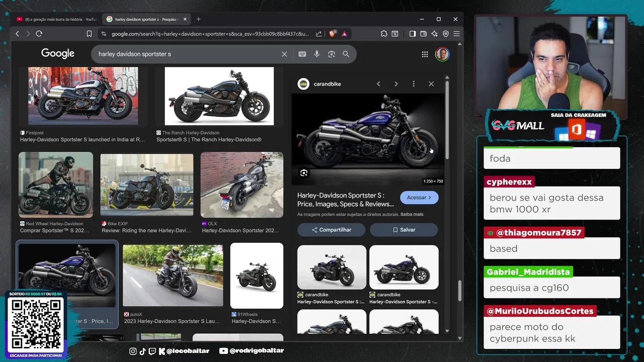Switch to the YouTube tab
Screen dimensions: 644x362
click(x=55, y=19)
